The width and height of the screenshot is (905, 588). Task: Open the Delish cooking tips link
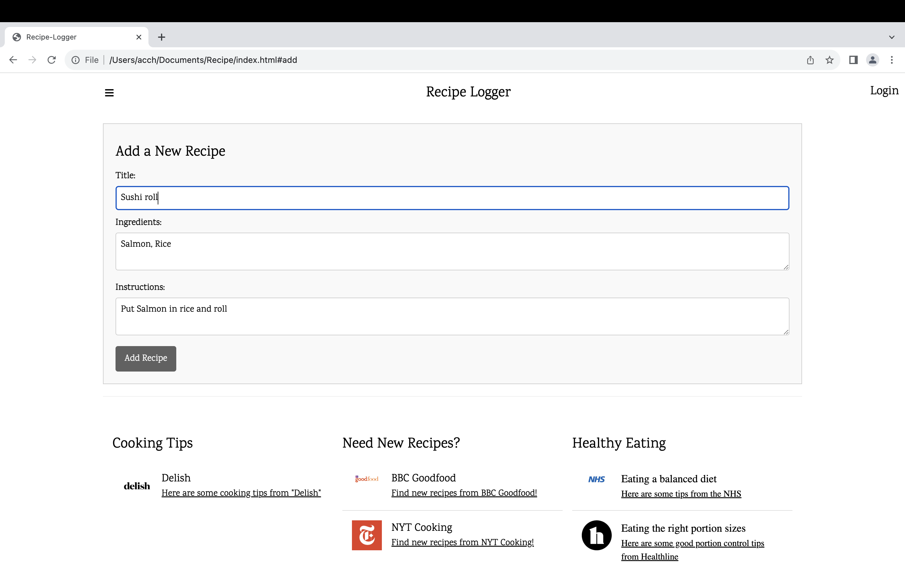pyautogui.click(x=241, y=493)
